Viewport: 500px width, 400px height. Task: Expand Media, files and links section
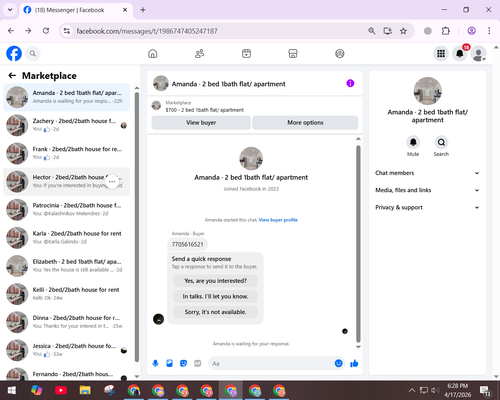(427, 190)
